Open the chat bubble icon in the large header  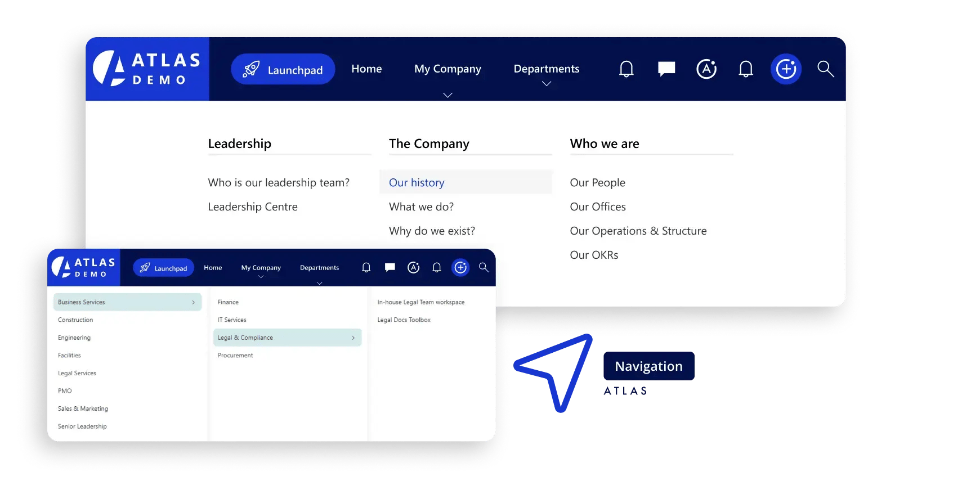tap(666, 69)
